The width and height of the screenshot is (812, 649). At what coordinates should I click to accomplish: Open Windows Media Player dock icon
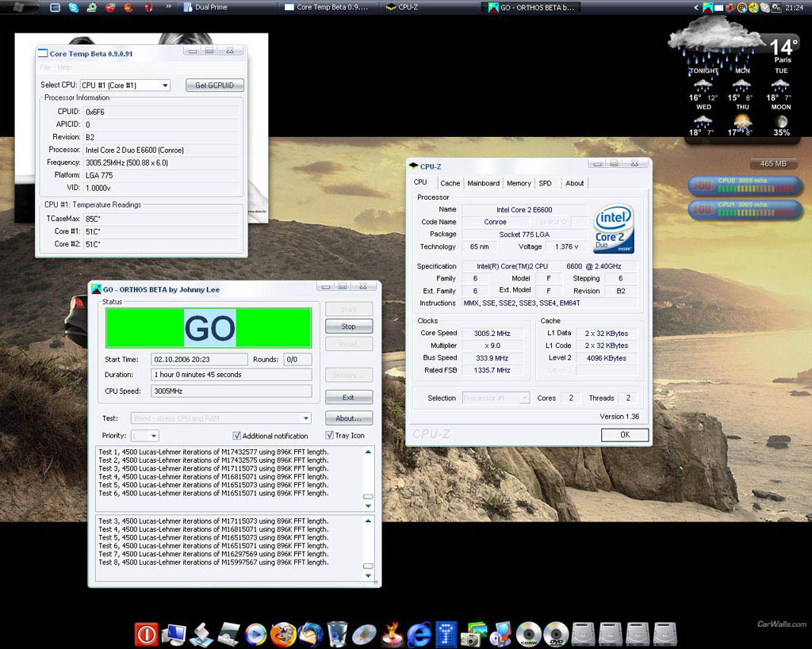[x=256, y=634]
